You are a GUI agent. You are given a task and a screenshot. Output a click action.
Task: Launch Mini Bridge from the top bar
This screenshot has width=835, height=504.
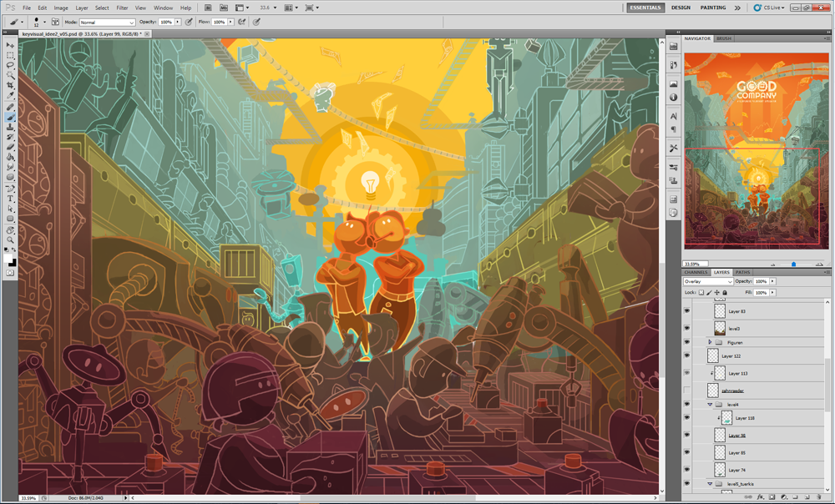coord(224,8)
